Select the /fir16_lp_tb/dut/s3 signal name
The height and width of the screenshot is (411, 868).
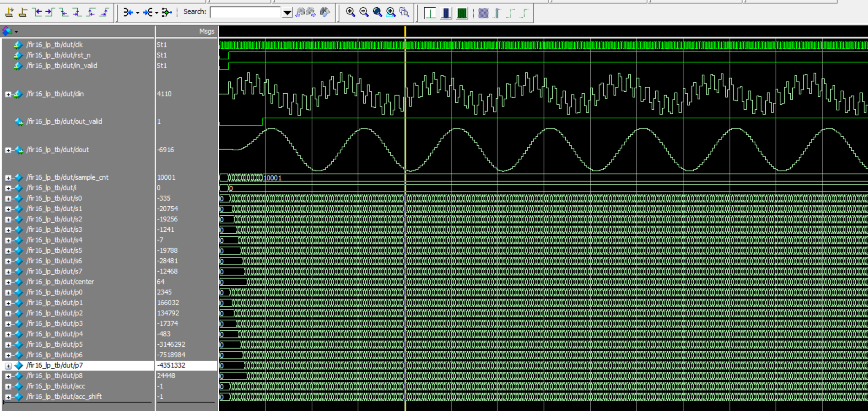[54, 230]
